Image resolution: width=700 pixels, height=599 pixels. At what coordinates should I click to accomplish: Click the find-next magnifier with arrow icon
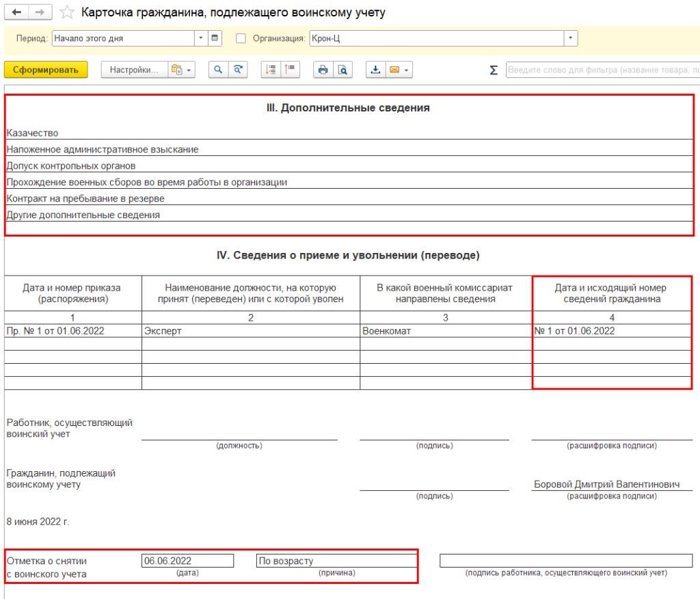pyautogui.click(x=238, y=70)
